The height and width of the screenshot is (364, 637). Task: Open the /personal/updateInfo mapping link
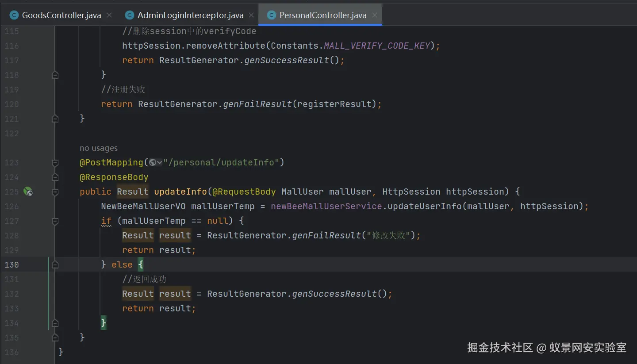tap(221, 162)
